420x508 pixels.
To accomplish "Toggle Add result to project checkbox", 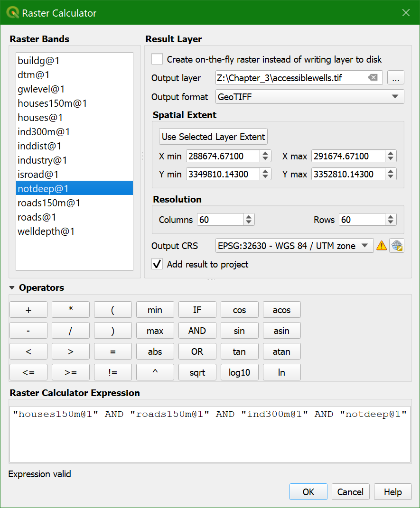I will click(x=157, y=264).
